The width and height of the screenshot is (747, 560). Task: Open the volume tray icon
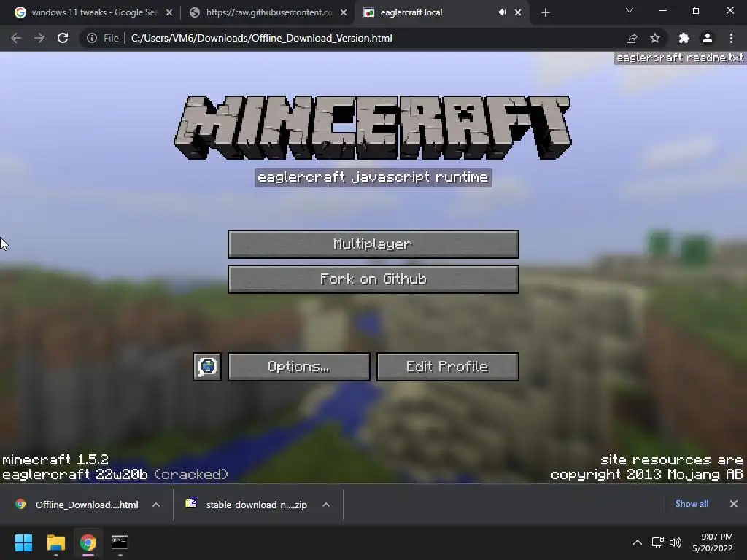pos(676,542)
